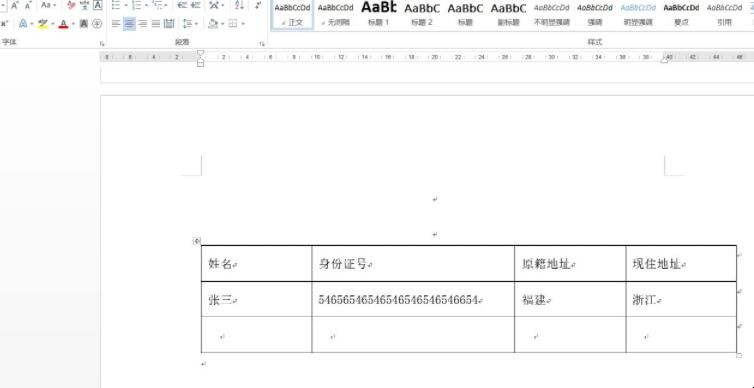The width and height of the screenshot is (754, 388).
Task: Apply a bulleted list
Action: click(115, 6)
